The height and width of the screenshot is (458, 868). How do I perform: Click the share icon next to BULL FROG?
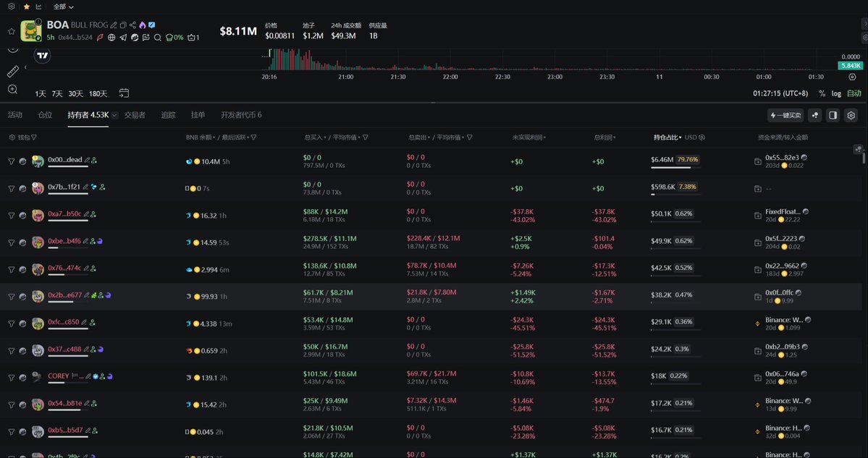(132, 25)
